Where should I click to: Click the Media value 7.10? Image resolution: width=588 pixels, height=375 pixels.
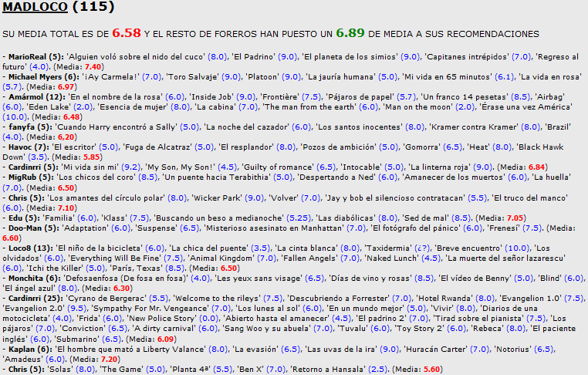pos(66,208)
